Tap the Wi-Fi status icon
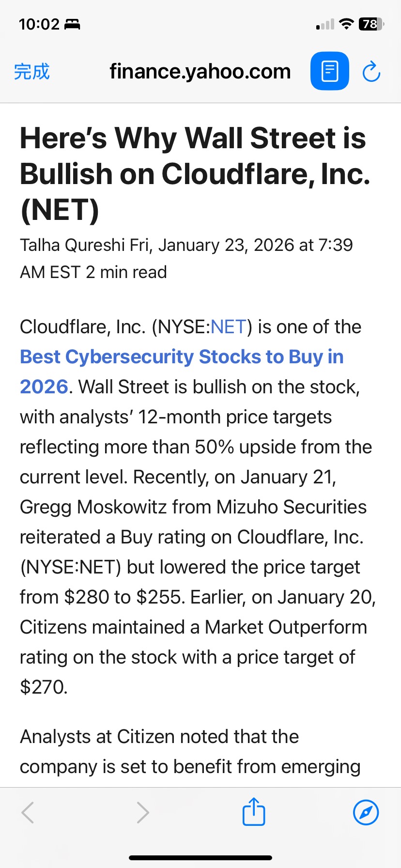Screen dimensions: 401x868 pos(346,24)
